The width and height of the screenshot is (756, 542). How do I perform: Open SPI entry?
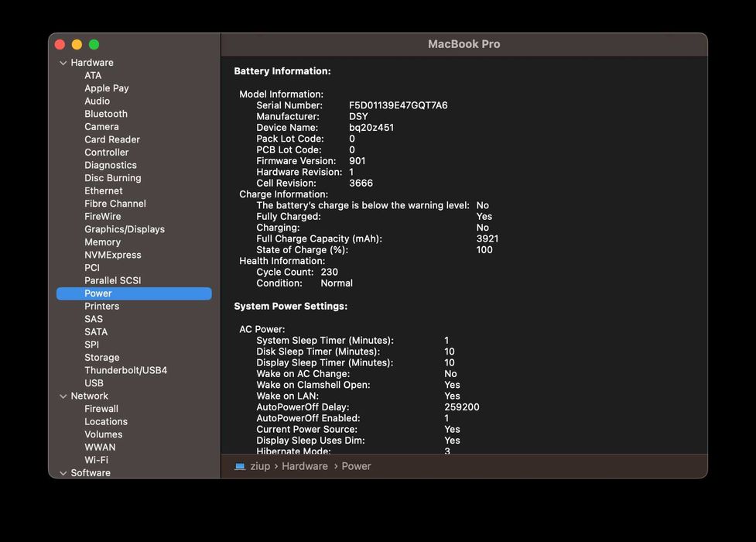[91, 345]
